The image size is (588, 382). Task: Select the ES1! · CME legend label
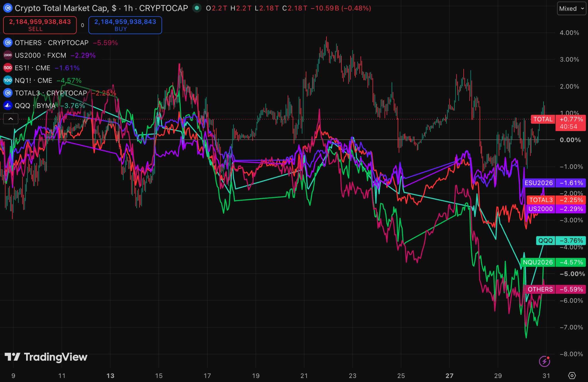[x=32, y=68]
